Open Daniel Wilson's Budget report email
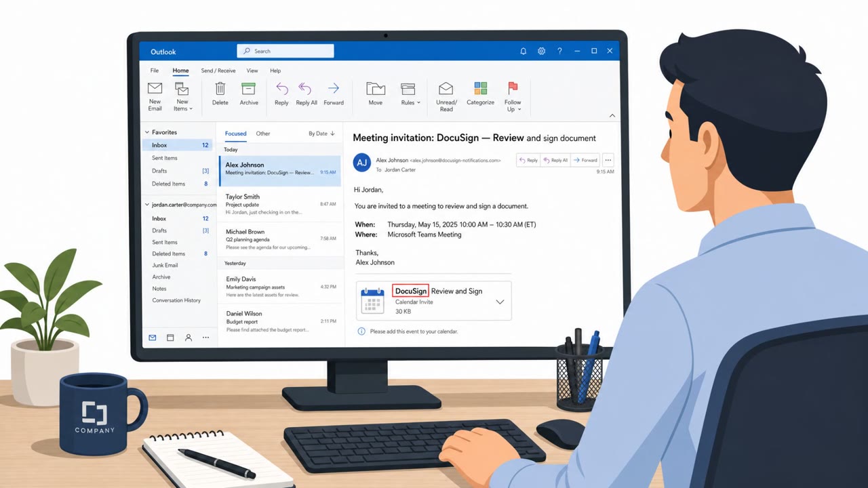This screenshot has width=868, height=488. 280,321
